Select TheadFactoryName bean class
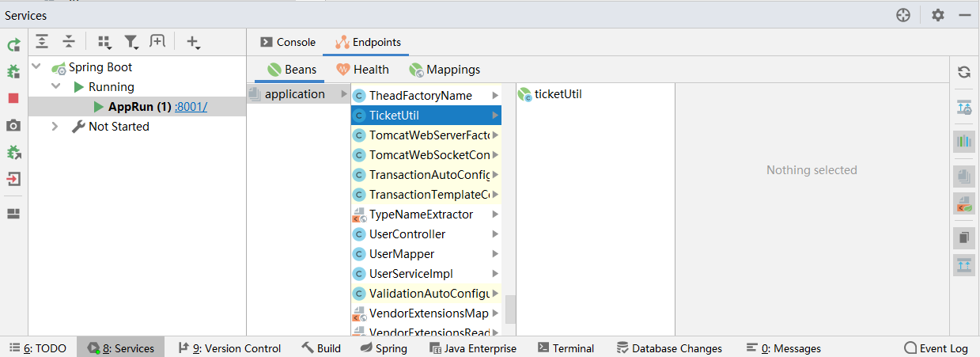The width and height of the screenshot is (980, 357). (426, 96)
